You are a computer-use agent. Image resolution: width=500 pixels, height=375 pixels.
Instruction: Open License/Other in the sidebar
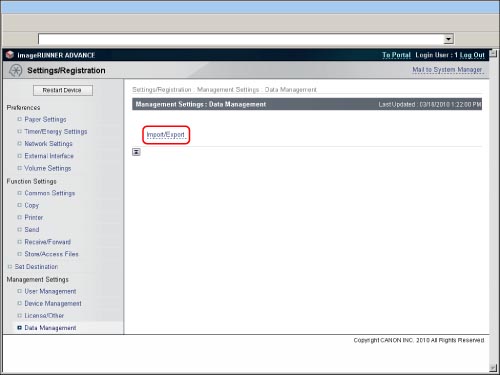(44, 315)
